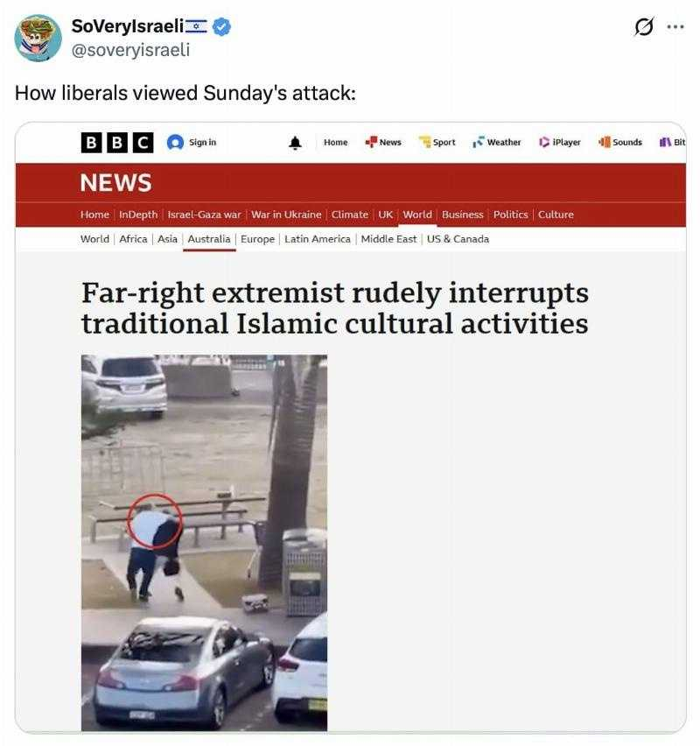Open the three-dot more options menu
The width and height of the screenshot is (700, 746).
pos(675,27)
